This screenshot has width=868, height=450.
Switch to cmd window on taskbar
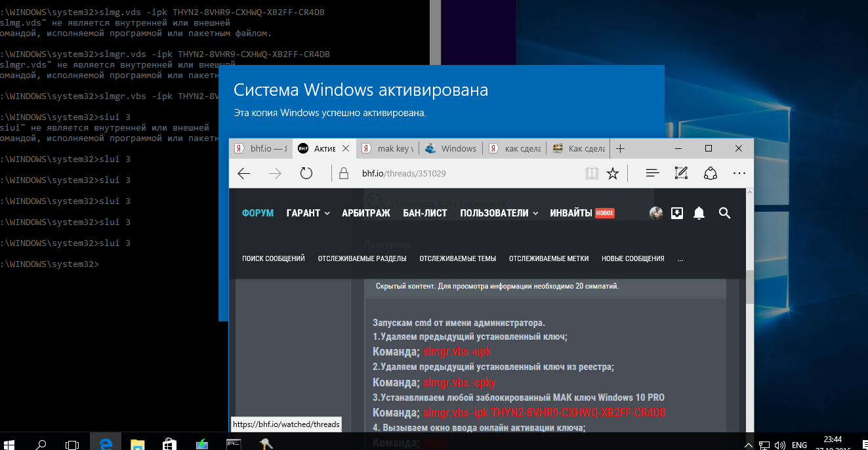(x=234, y=444)
